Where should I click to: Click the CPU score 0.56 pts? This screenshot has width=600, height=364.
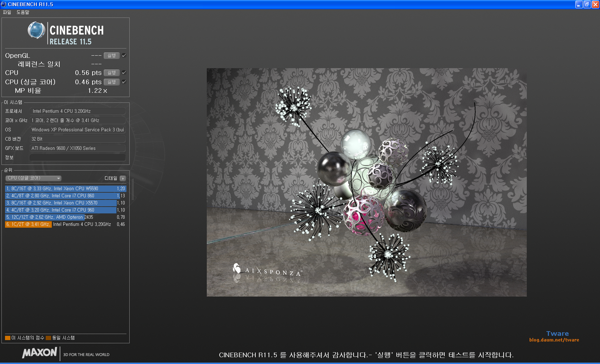click(88, 73)
